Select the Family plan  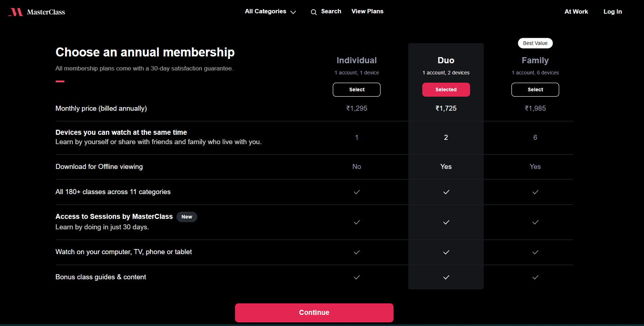pyautogui.click(x=535, y=89)
